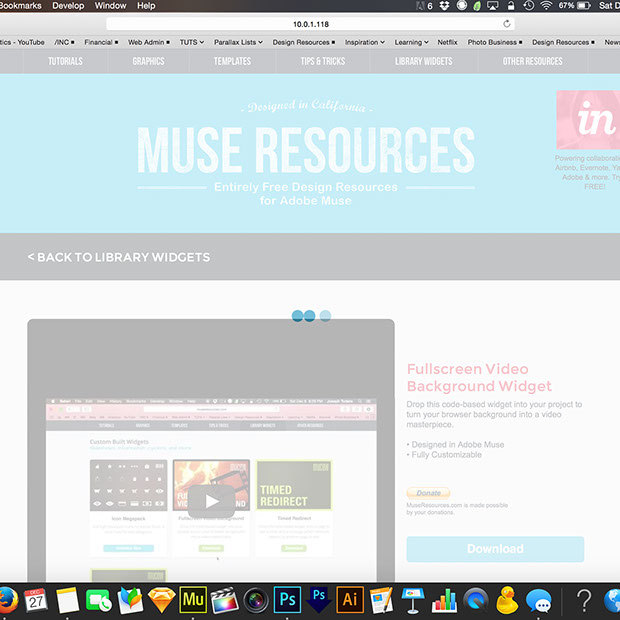Click the Donate button
The width and height of the screenshot is (620, 620).
pyautogui.click(x=428, y=493)
